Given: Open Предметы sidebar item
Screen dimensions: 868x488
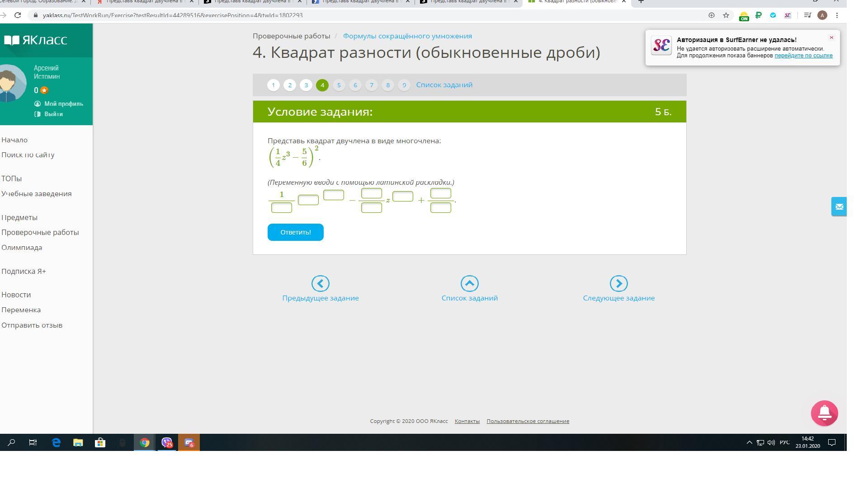Looking at the screenshot, I should (19, 217).
